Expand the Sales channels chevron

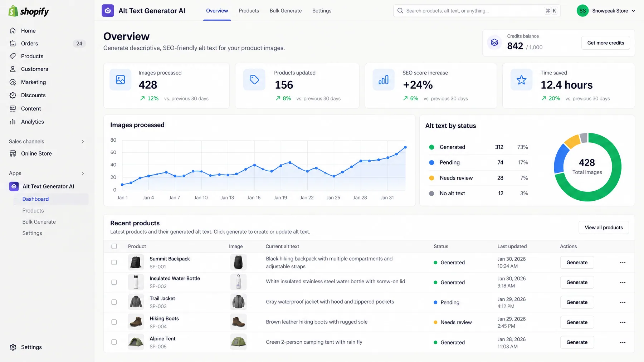pos(83,142)
